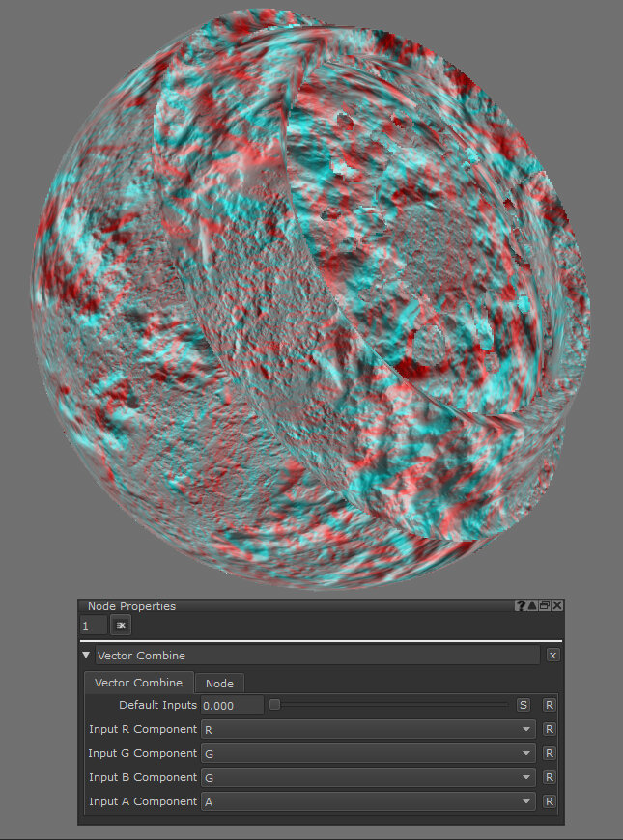Click the help question mark icon
The width and height of the screenshot is (623, 840).
(522, 606)
